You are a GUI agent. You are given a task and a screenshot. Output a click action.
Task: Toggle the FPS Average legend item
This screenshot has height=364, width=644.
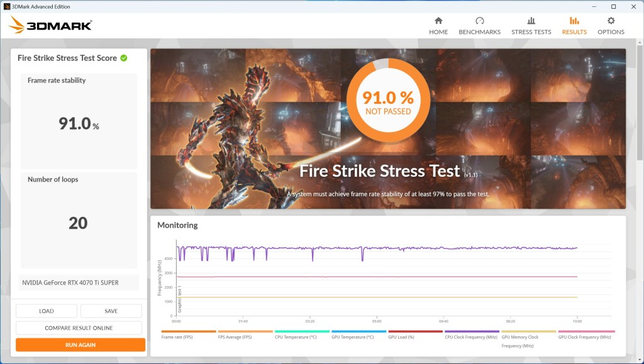pyautogui.click(x=235, y=337)
